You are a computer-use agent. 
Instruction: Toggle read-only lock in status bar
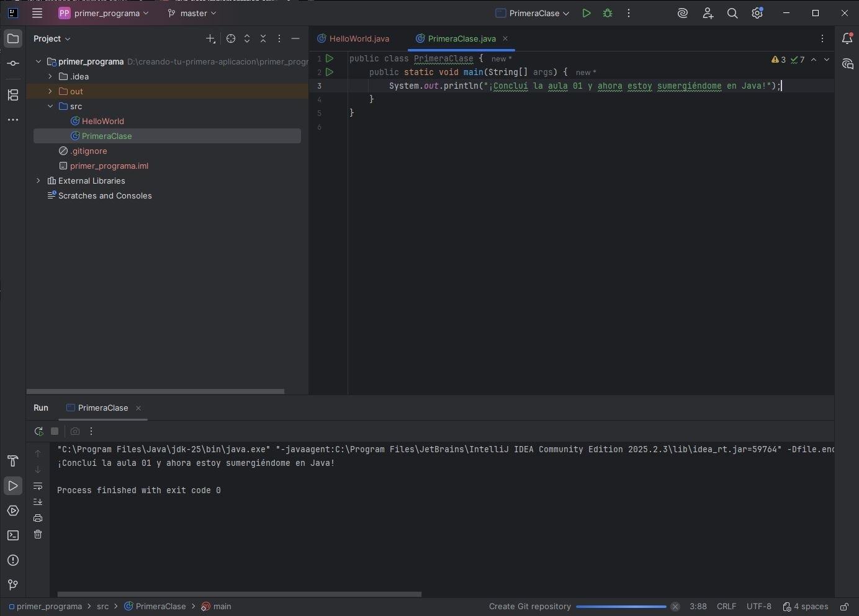pyautogui.click(x=844, y=607)
